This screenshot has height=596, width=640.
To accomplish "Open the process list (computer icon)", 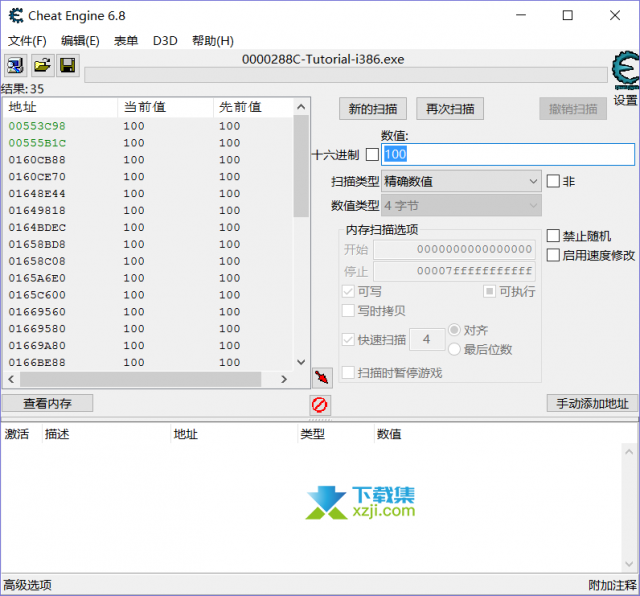I will point(16,65).
